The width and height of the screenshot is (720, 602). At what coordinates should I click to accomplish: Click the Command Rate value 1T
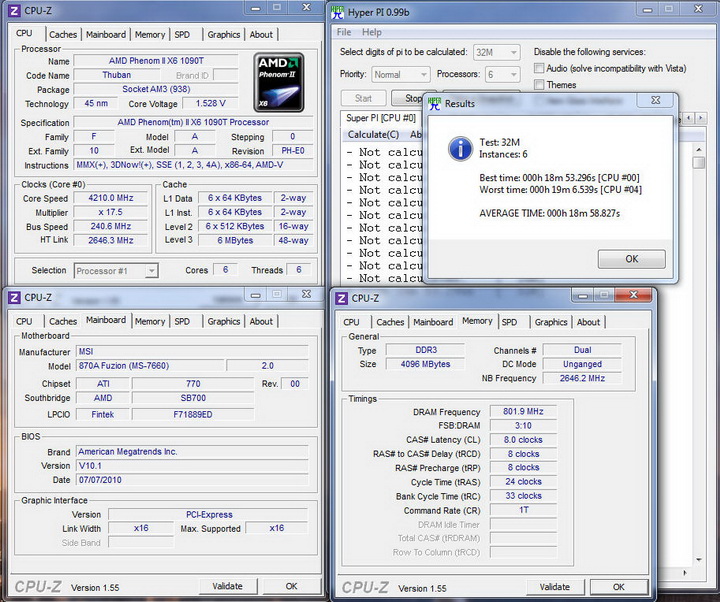pyautogui.click(x=523, y=510)
